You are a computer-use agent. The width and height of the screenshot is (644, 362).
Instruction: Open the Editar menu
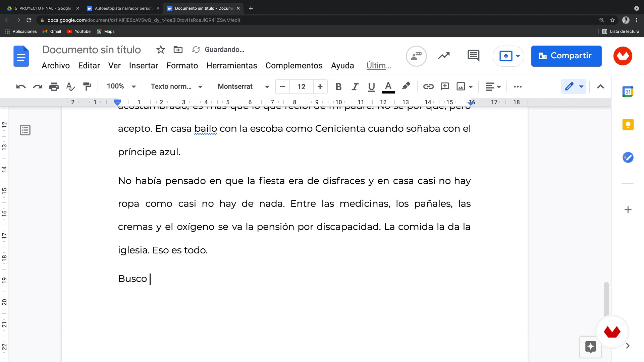coord(89,65)
